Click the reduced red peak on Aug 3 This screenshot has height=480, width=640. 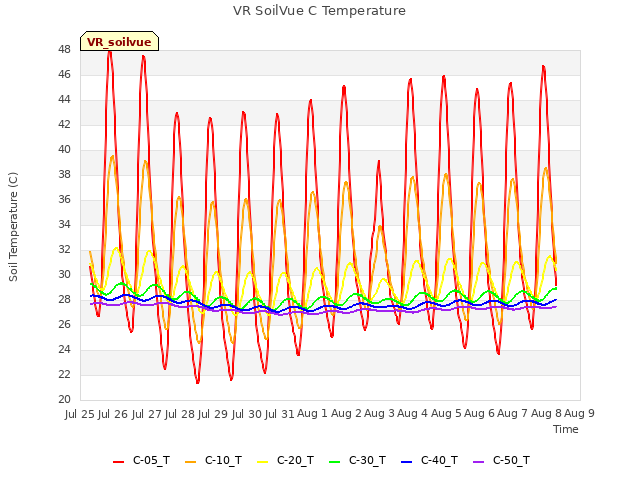pos(379,162)
